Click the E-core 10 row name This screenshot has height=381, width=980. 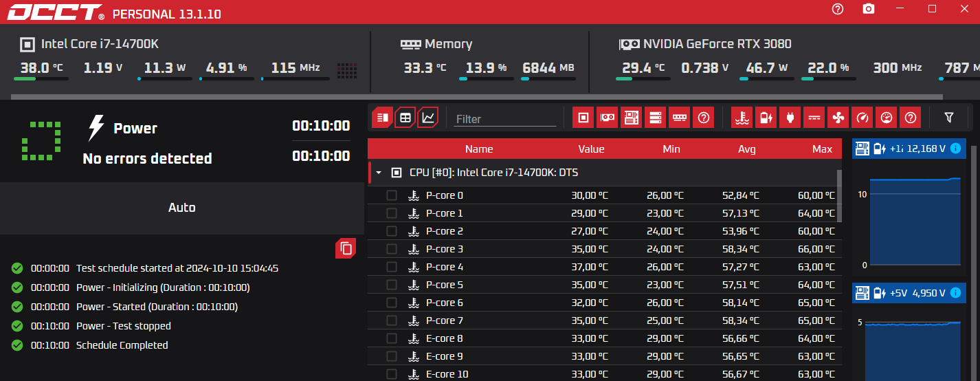click(x=447, y=374)
